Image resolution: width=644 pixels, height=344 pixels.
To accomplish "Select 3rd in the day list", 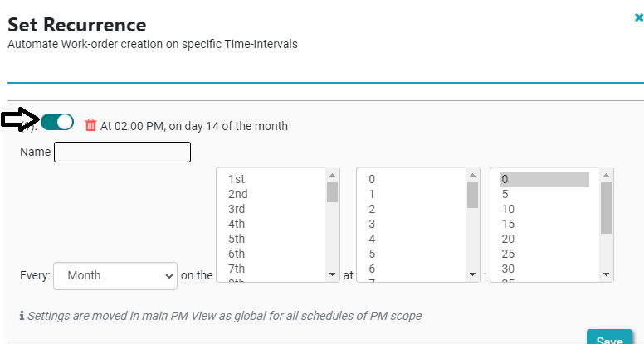I will coord(237,209).
